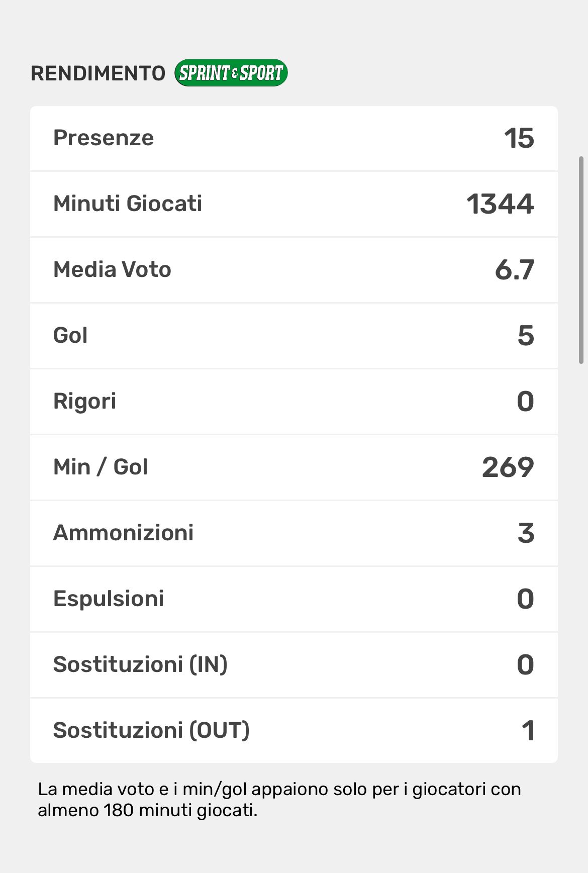Click the Gol row label
The width and height of the screenshot is (588, 873).
coord(70,335)
